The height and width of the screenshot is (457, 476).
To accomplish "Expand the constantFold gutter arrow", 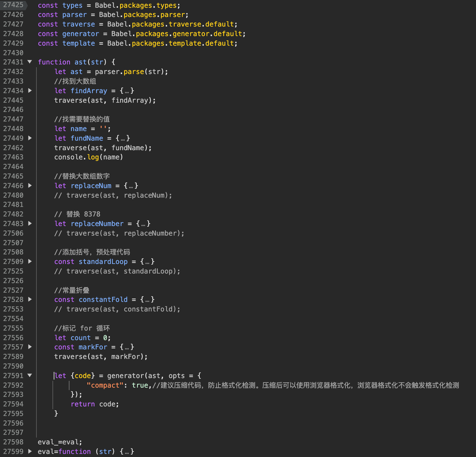I will point(30,299).
